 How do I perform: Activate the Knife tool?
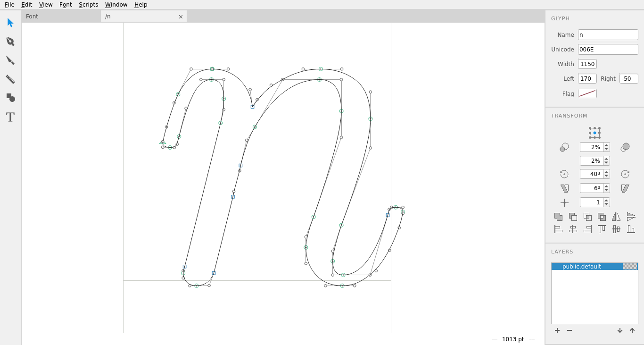(x=10, y=60)
